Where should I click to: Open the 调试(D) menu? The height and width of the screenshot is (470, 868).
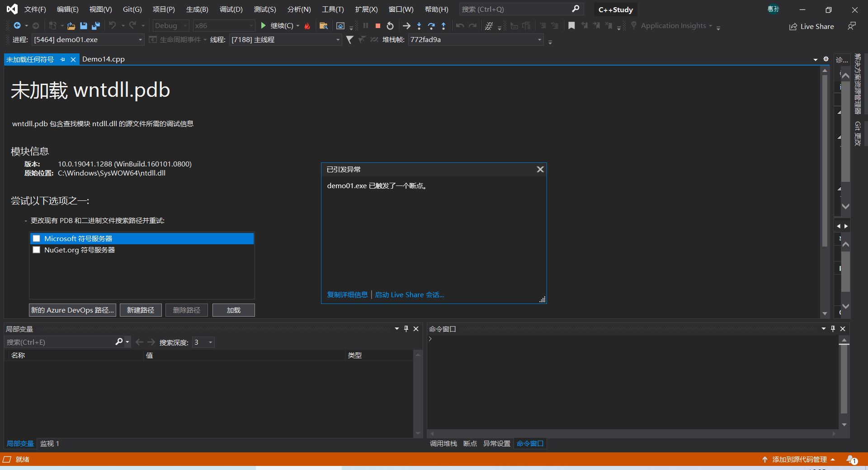[x=231, y=9]
